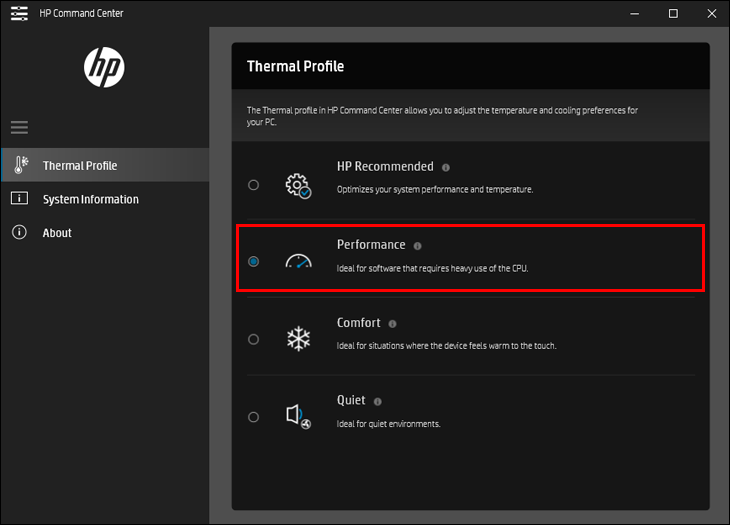Viewport: 730px width, 525px height.
Task: Click the Comfort snowflake icon
Action: [x=298, y=339]
